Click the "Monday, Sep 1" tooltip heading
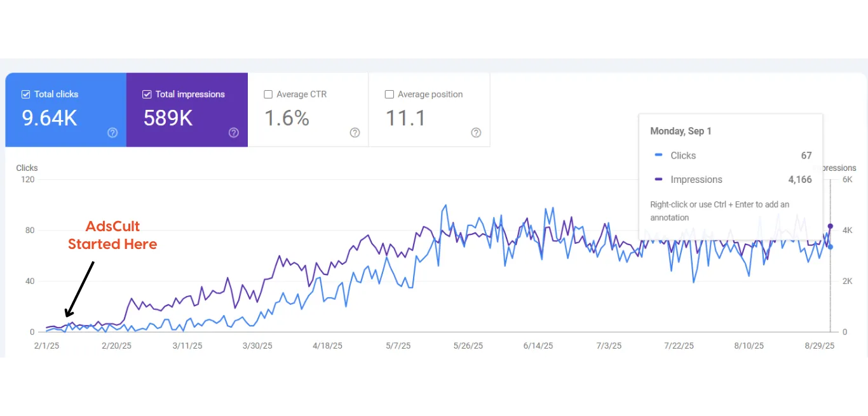 tap(681, 131)
